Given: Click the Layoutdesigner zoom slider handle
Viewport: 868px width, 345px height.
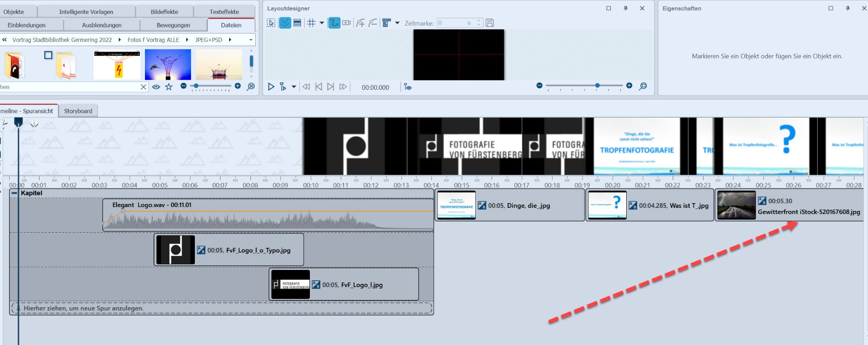Looking at the screenshot, I should tap(598, 85).
